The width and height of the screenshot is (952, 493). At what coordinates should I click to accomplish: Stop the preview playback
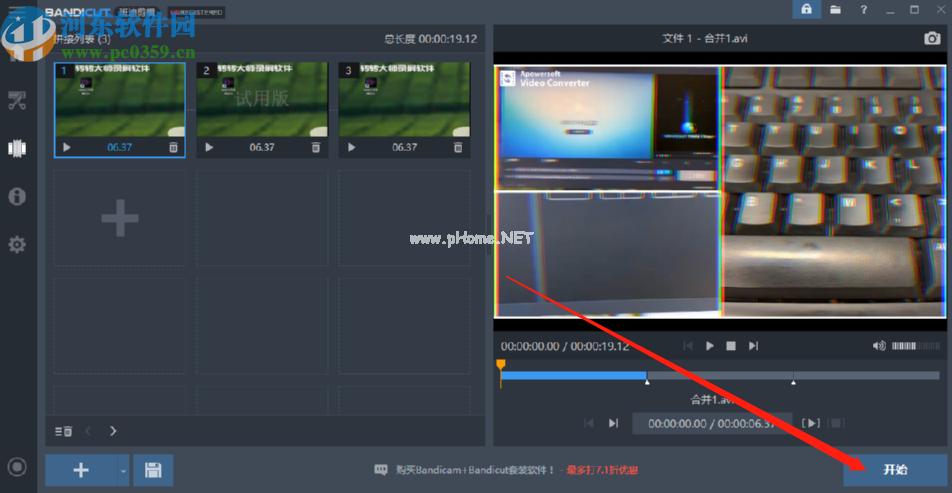[x=731, y=345]
